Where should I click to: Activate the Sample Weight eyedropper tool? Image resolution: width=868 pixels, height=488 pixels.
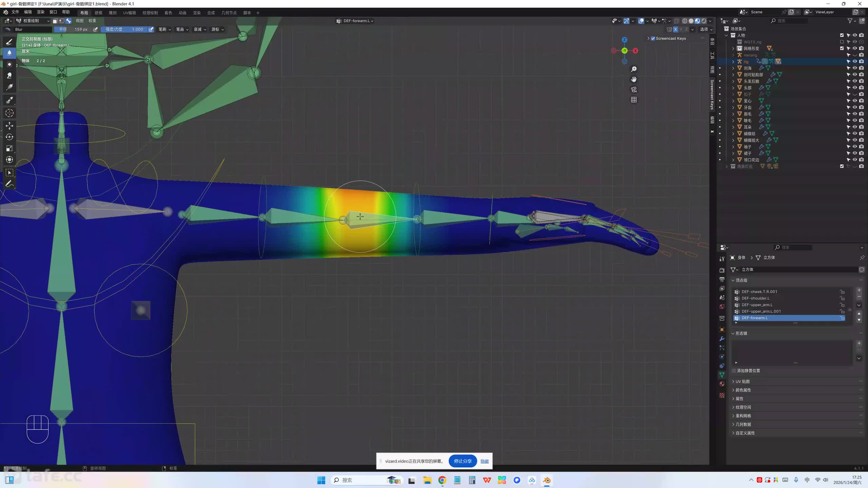click(9, 100)
